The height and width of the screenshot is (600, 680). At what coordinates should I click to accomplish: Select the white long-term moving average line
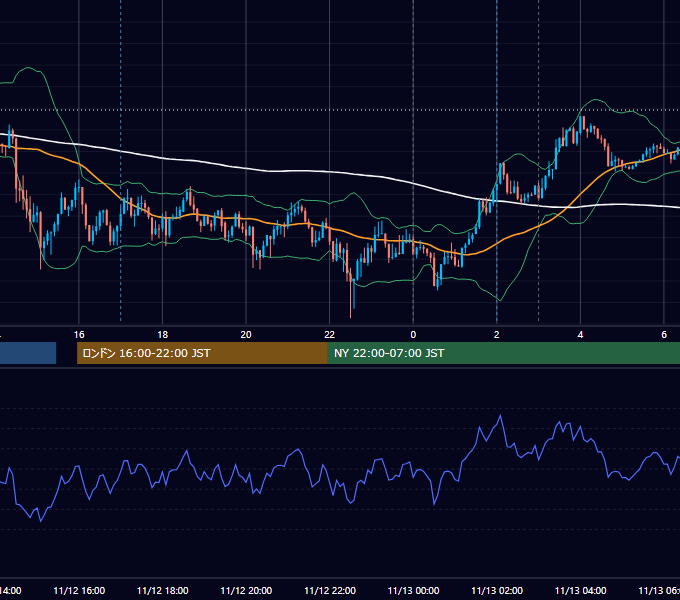tap(330, 173)
